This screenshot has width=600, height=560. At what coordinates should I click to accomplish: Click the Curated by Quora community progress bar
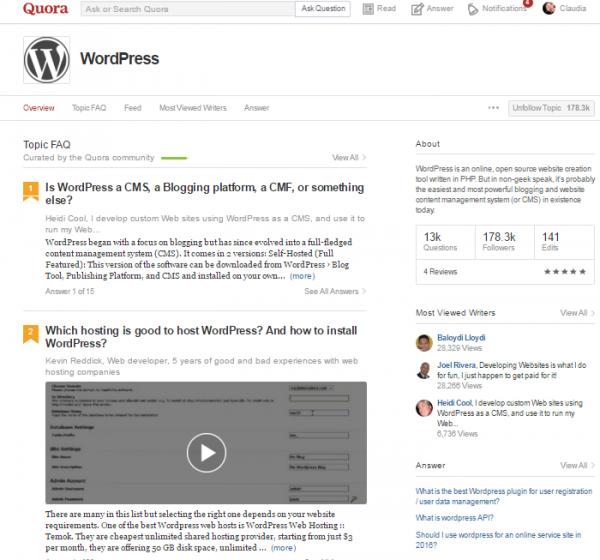click(x=174, y=158)
